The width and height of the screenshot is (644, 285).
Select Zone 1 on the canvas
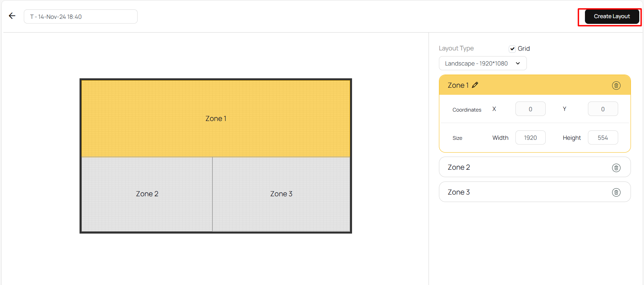215,118
